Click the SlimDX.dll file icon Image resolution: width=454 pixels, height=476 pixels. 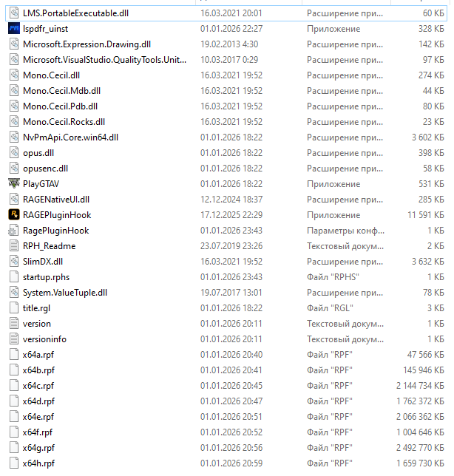click(14, 261)
